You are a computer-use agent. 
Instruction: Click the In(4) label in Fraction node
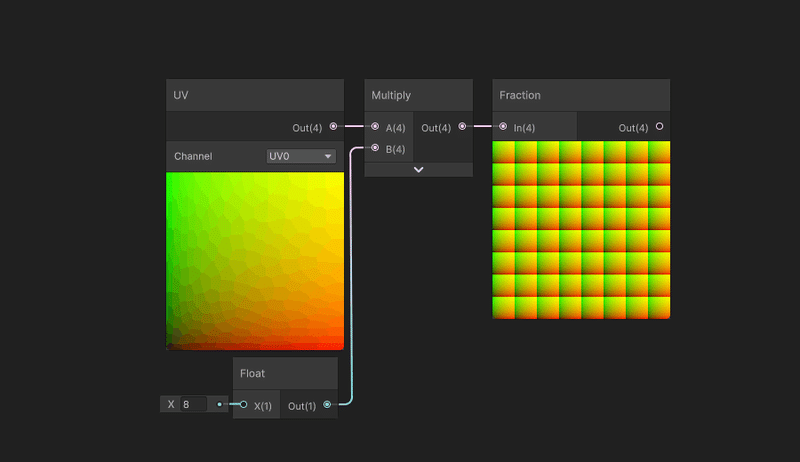(x=524, y=128)
